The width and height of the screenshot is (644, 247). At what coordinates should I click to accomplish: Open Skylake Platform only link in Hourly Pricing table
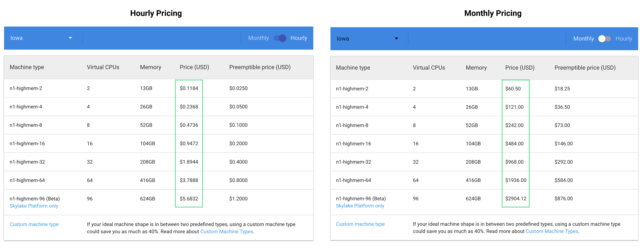coord(34,206)
